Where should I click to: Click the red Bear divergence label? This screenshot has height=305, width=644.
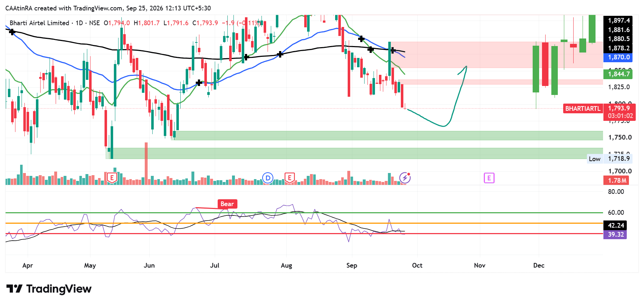(227, 204)
